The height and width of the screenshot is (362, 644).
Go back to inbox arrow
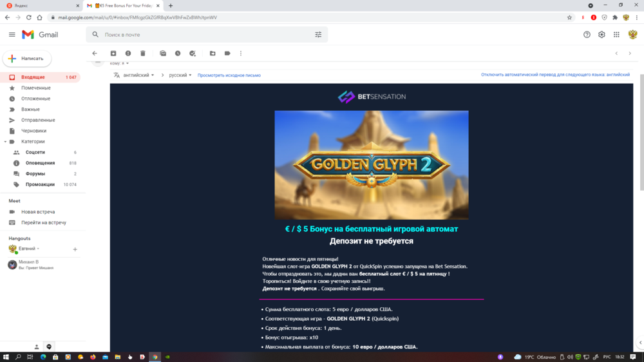[x=95, y=53]
